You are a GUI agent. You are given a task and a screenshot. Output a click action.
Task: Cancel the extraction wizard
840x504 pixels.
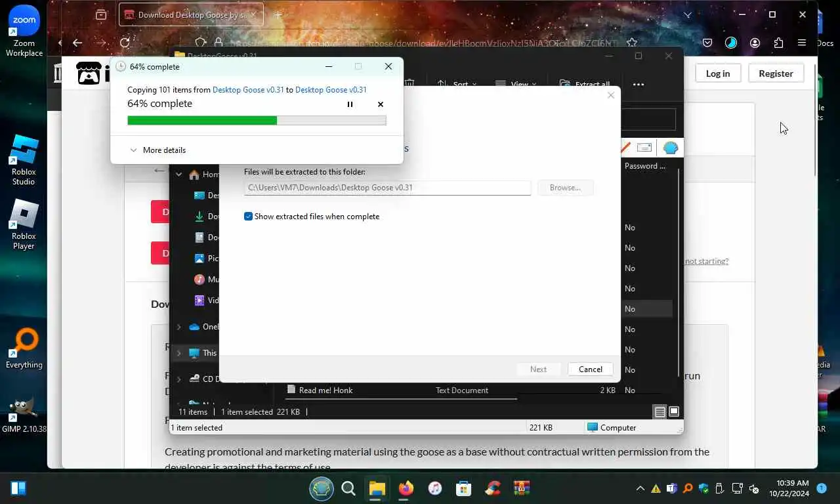(x=591, y=369)
